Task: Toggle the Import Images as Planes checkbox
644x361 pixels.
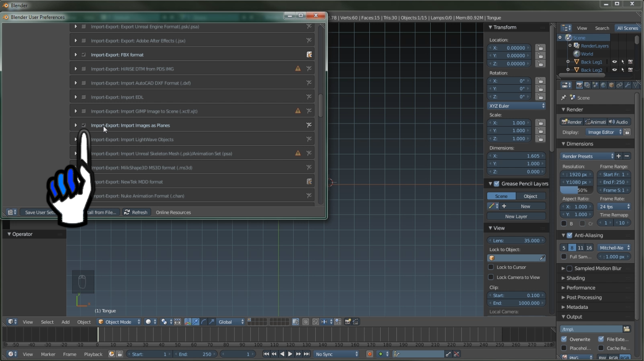Action: coord(84,125)
